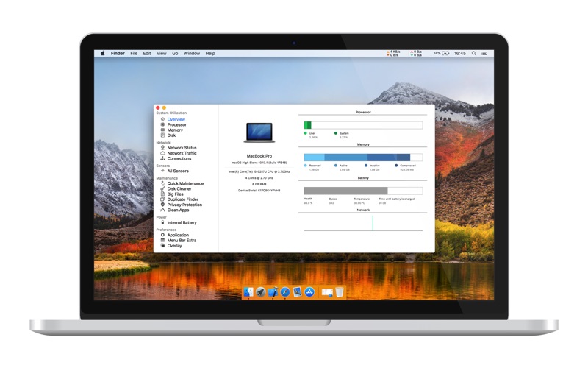Select the Big Files label
The image size is (588, 368).
(x=175, y=194)
